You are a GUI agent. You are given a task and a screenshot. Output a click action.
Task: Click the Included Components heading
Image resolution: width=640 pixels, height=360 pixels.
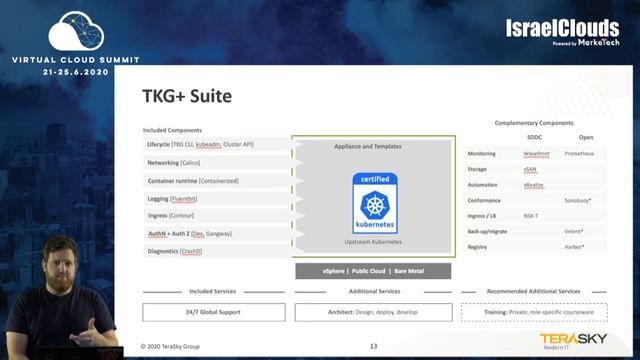172,130
